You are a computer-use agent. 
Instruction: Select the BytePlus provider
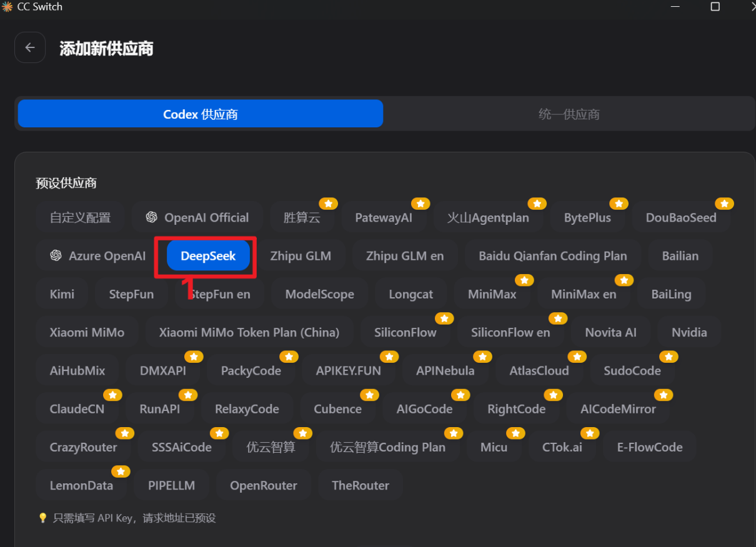(x=587, y=217)
